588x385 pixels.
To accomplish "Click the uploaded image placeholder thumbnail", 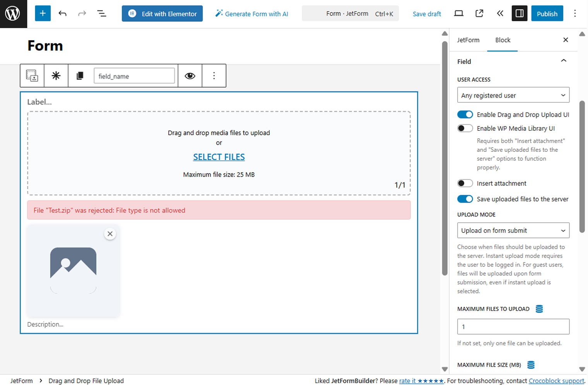I will (x=73, y=270).
